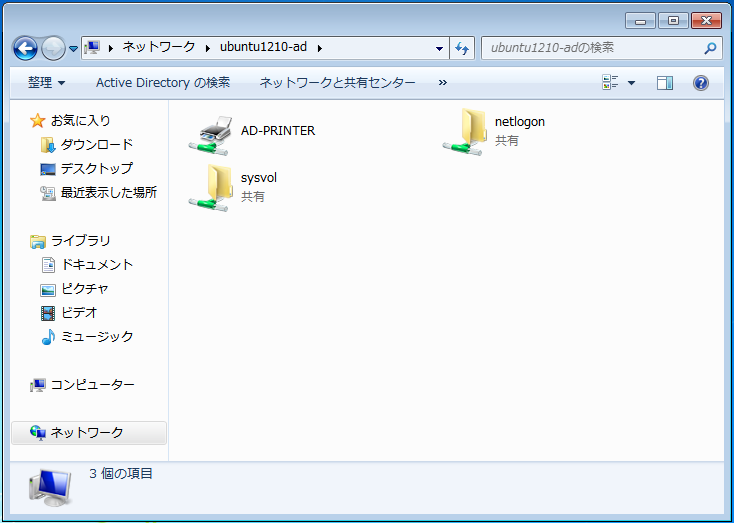Screen dimensions: 734x523
Task: Expand arrow before ネットワーク in breadcrumb
Action: click(111, 48)
